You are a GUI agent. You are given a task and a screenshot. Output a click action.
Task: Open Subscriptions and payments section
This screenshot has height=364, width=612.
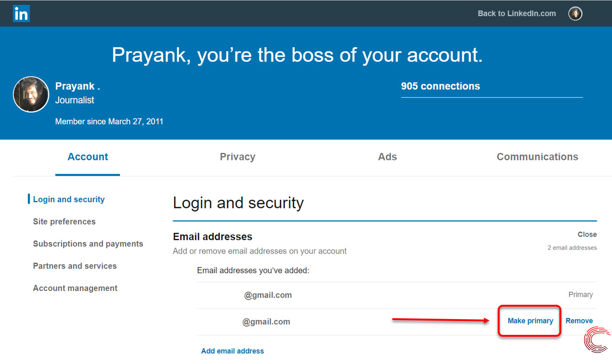click(x=88, y=244)
